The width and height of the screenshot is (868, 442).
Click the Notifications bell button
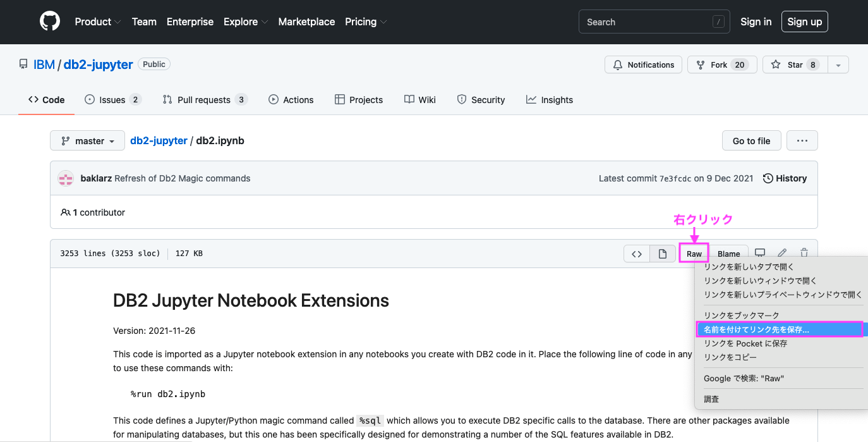click(x=644, y=64)
